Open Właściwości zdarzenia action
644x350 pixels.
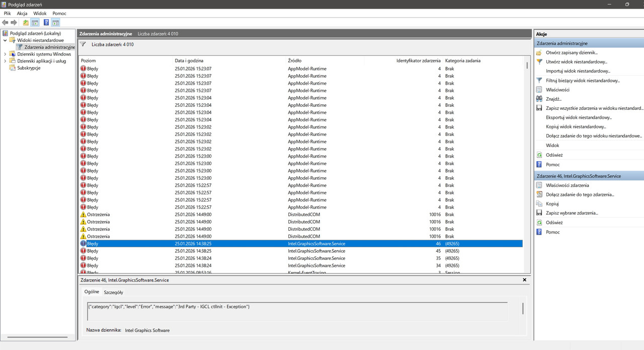coord(567,185)
